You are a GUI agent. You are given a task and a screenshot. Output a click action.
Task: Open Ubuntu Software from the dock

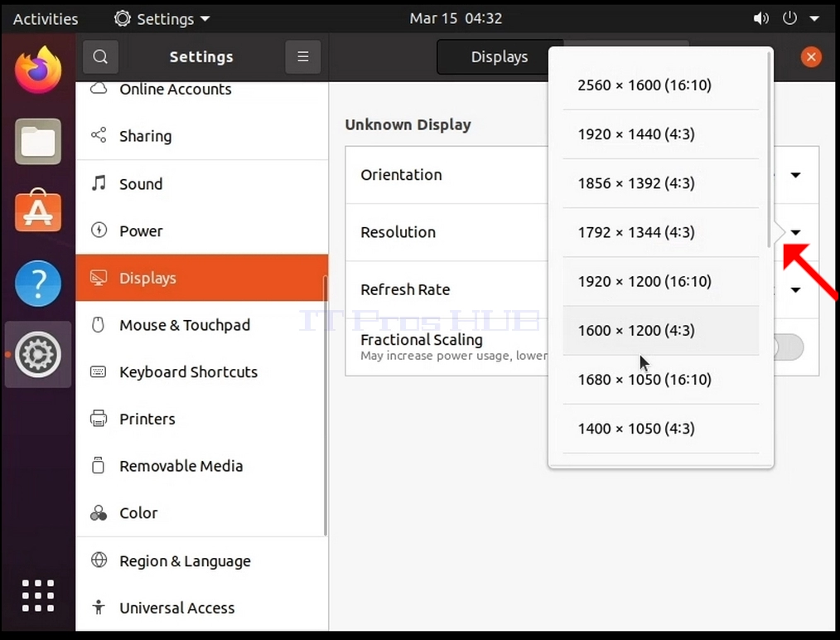(38, 211)
